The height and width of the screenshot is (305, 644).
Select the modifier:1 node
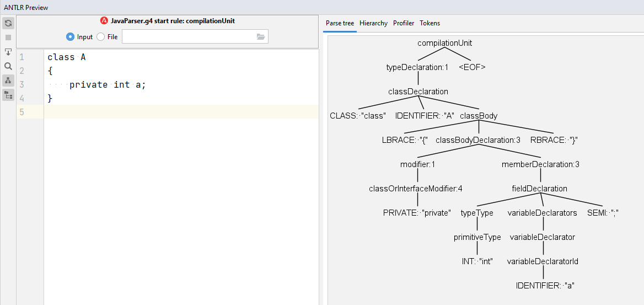coord(418,164)
